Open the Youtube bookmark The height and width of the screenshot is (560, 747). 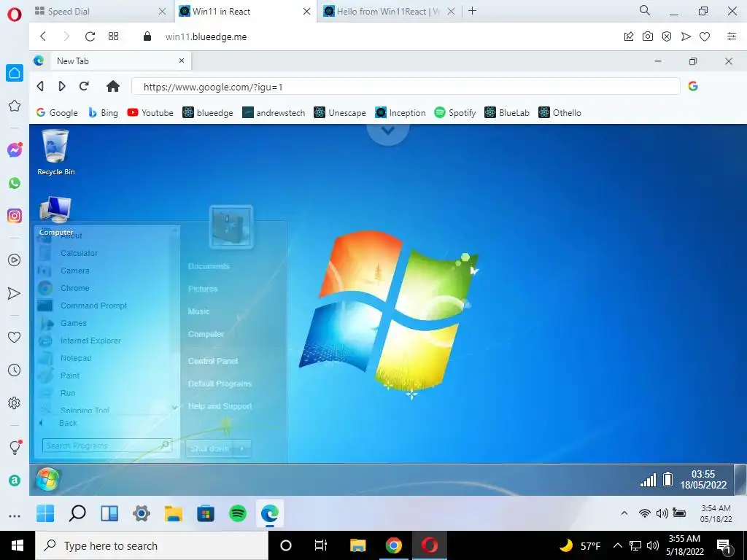150,113
